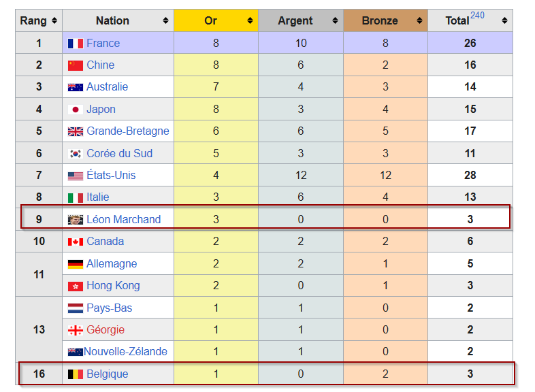The image size is (535, 392).
Task: Click the Georgia flag icon
Action: pos(76,330)
